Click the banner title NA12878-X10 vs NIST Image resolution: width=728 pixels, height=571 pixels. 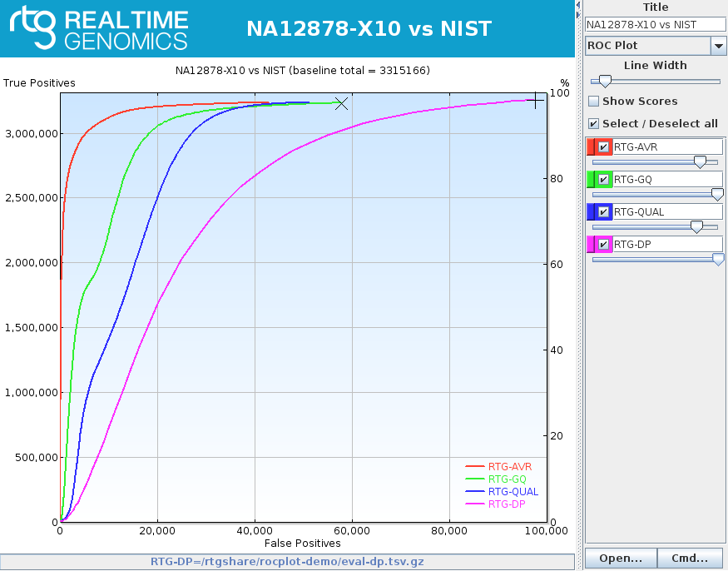(x=369, y=29)
